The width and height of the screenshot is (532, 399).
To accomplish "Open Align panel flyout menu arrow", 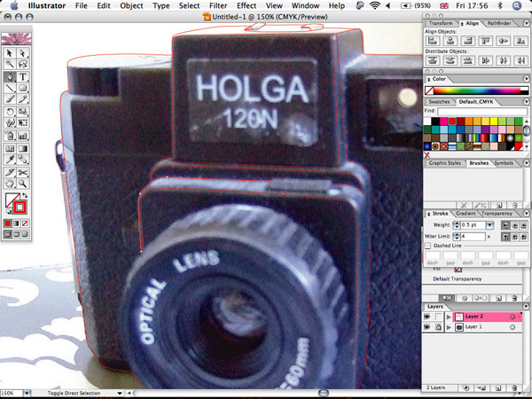I will (x=526, y=23).
